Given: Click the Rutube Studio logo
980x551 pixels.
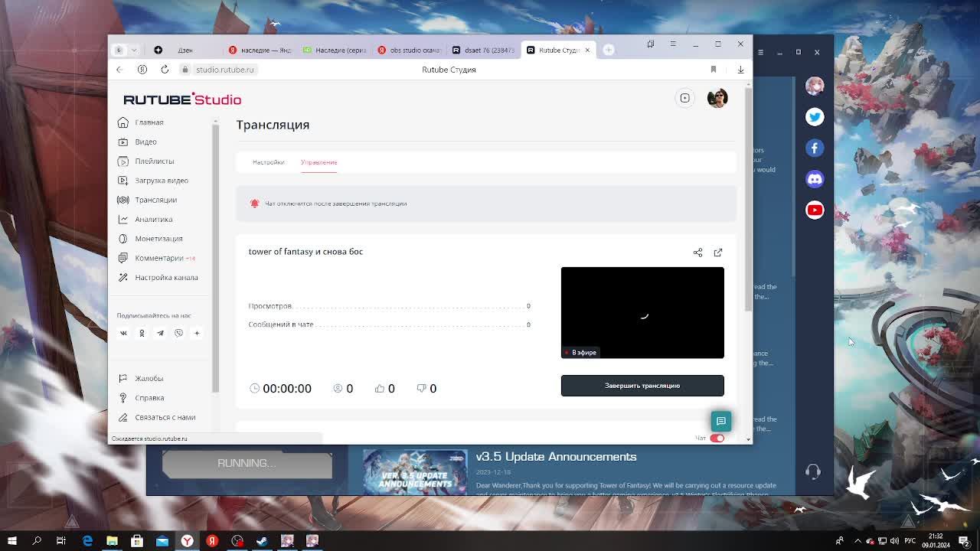Looking at the screenshot, I should coord(182,99).
